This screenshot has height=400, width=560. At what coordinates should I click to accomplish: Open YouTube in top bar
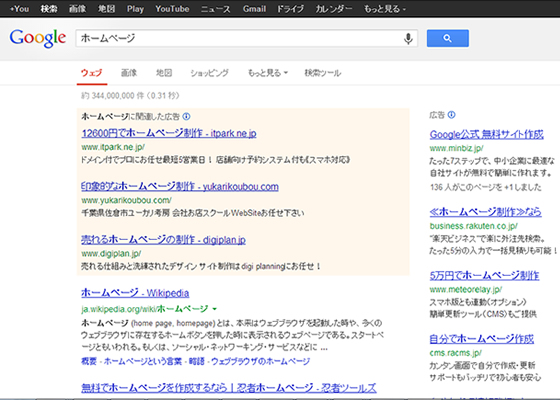click(x=172, y=9)
